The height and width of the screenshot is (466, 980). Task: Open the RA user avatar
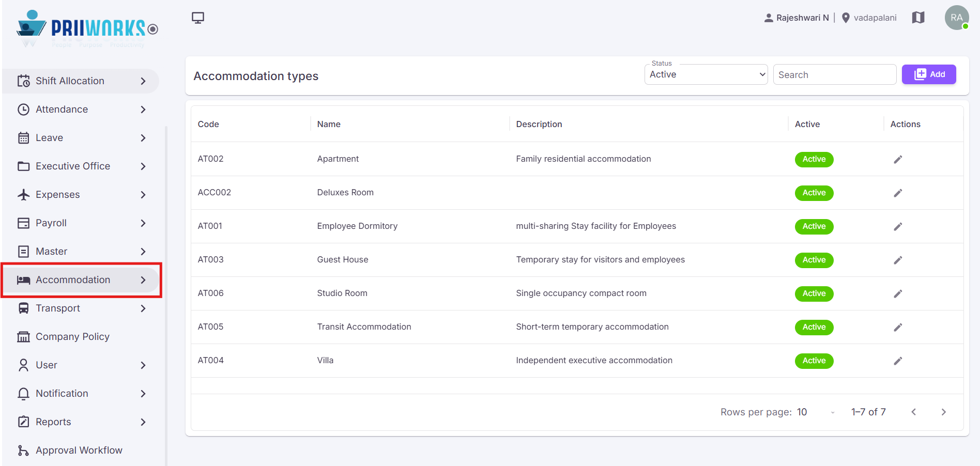pos(957,18)
